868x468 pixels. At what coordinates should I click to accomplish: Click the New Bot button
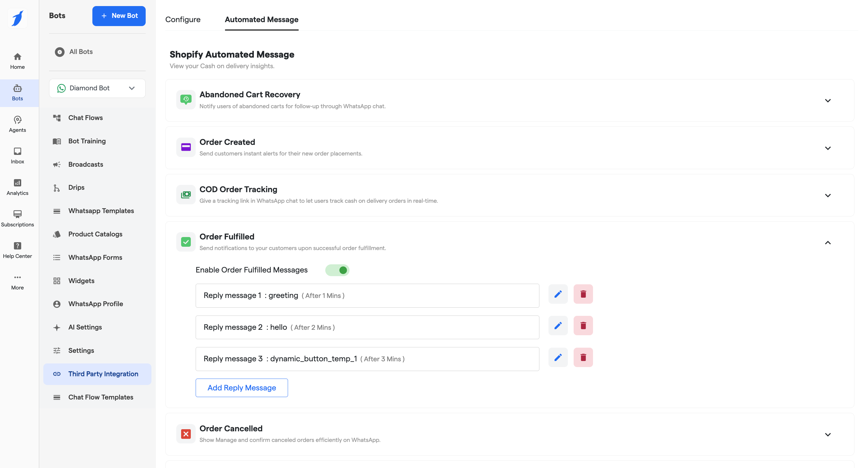pos(119,16)
